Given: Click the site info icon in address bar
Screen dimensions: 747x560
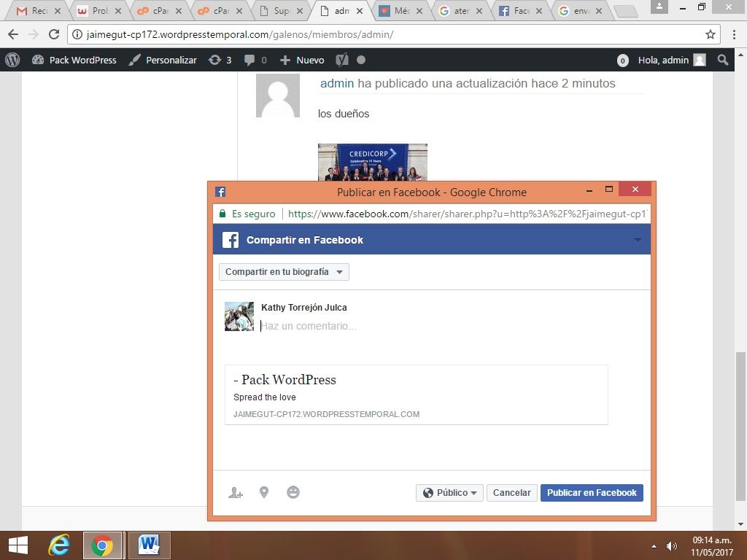Looking at the screenshot, I should [x=77, y=34].
